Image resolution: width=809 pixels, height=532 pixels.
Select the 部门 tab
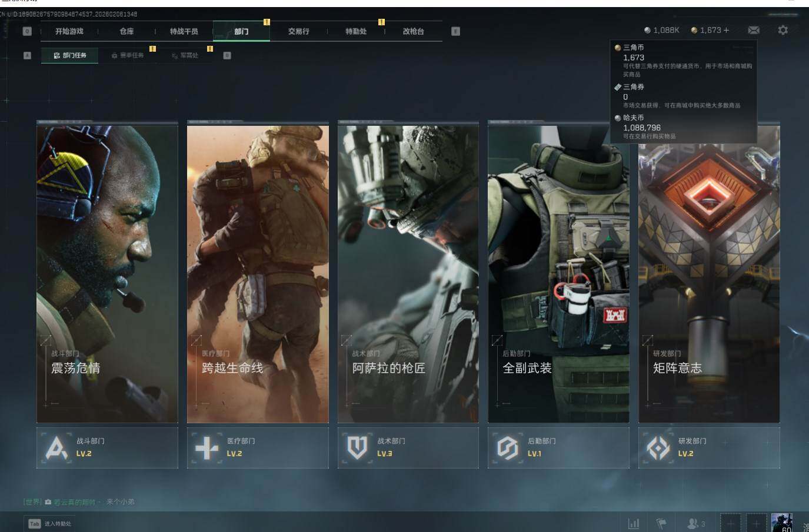point(241,31)
